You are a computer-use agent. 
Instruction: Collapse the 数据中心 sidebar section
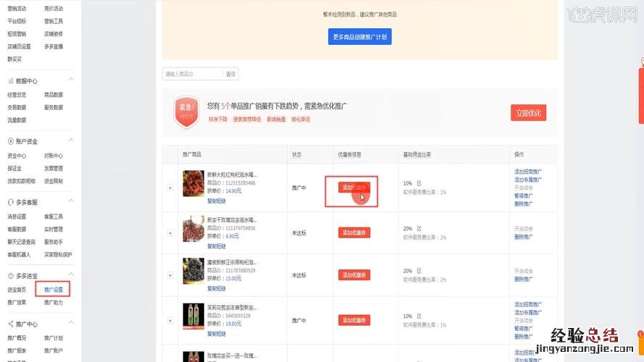pyautogui.click(x=71, y=79)
